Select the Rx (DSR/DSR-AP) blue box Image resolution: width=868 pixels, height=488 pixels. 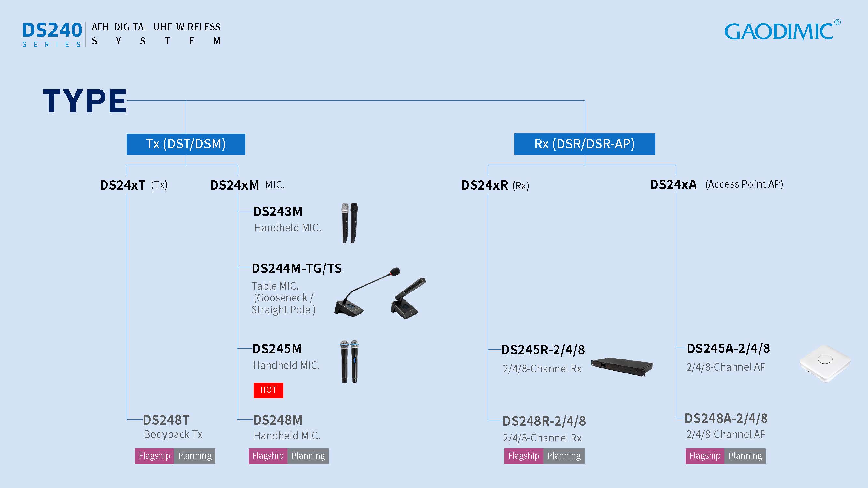pyautogui.click(x=584, y=144)
